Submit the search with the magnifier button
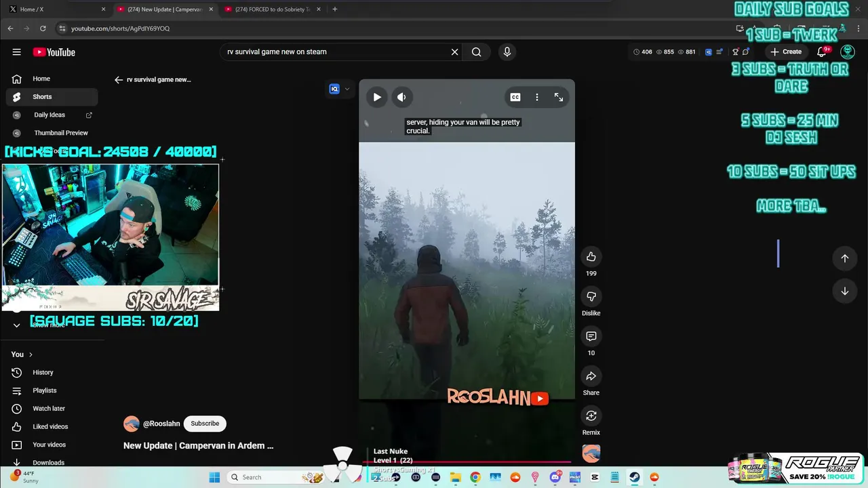868x488 pixels. (x=477, y=52)
